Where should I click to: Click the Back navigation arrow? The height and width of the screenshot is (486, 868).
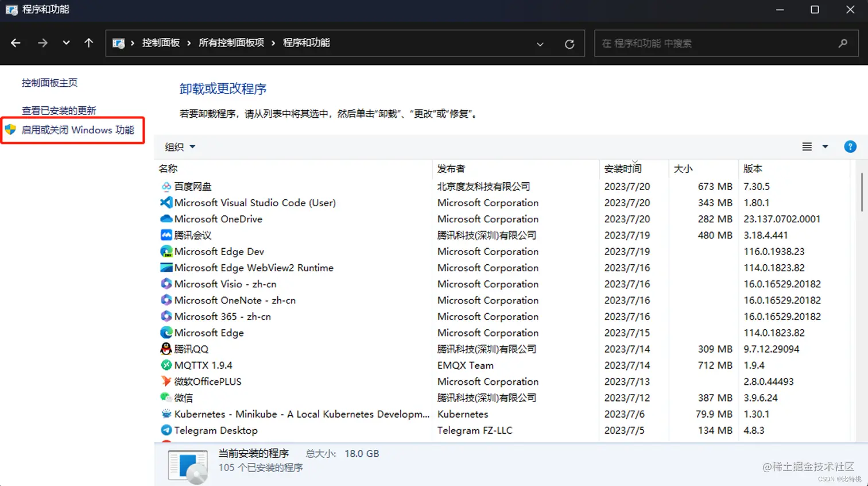click(x=15, y=43)
